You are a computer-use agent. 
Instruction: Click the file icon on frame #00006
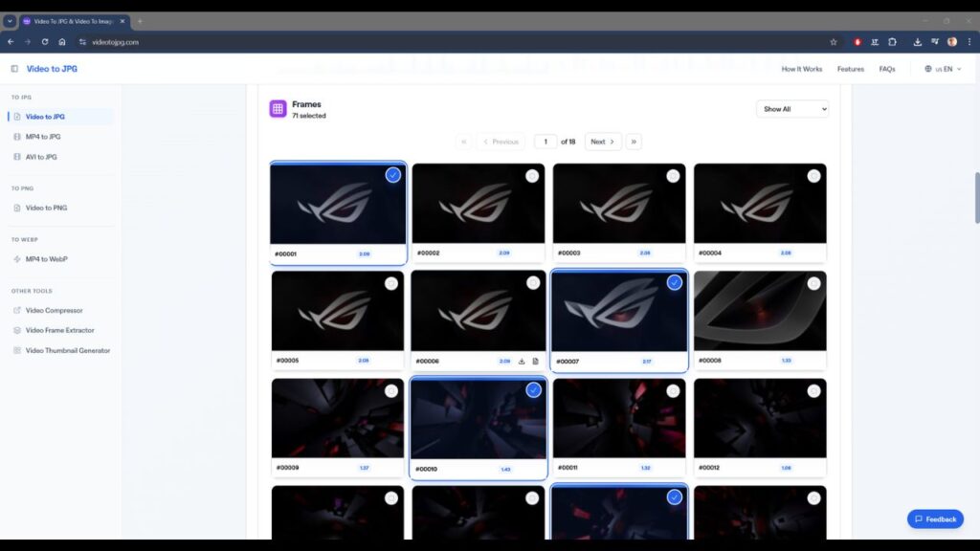[535, 362]
